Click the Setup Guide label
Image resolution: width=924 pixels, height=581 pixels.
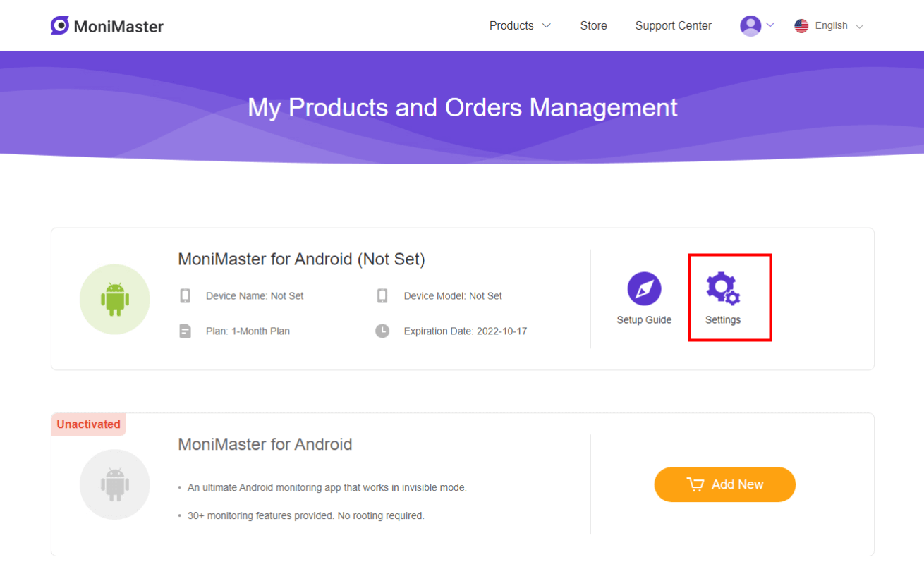point(644,320)
